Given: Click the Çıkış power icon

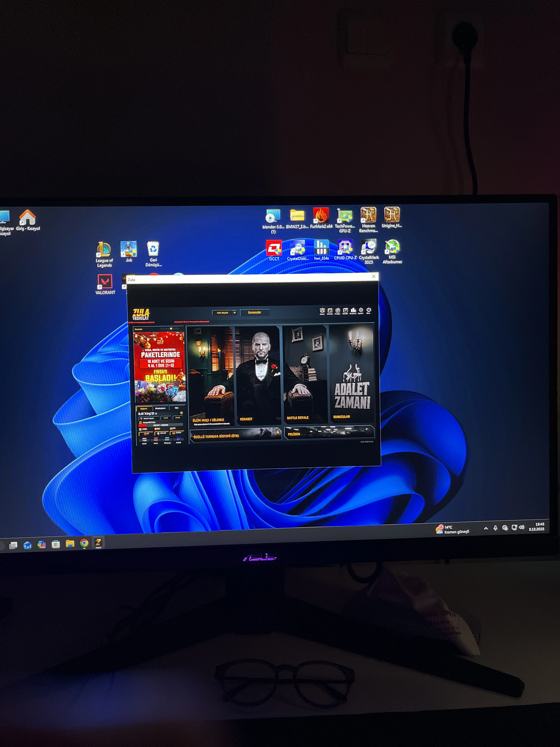Looking at the screenshot, I should (x=369, y=310).
